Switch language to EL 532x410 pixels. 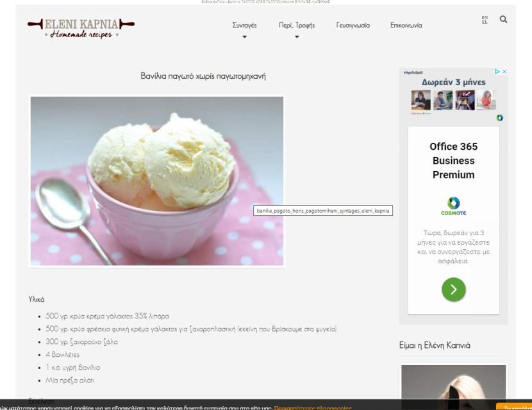[x=485, y=22]
